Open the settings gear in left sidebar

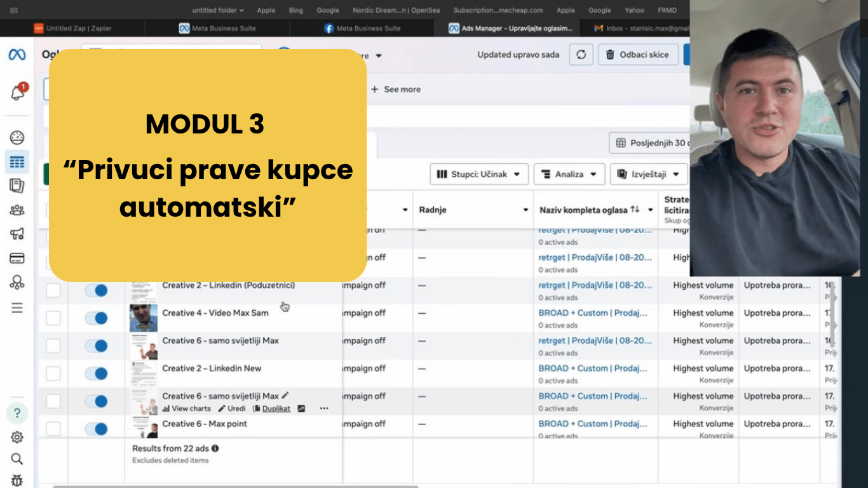point(17,437)
